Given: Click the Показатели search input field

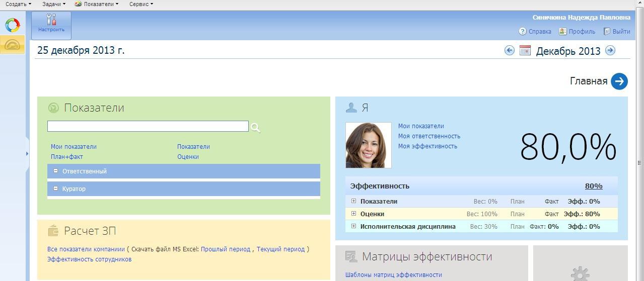Looking at the screenshot, I should click(x=148, y=126).
